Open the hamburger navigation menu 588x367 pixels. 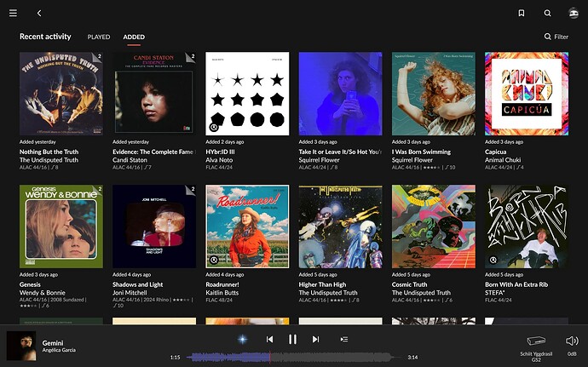[x=13, y=13]
